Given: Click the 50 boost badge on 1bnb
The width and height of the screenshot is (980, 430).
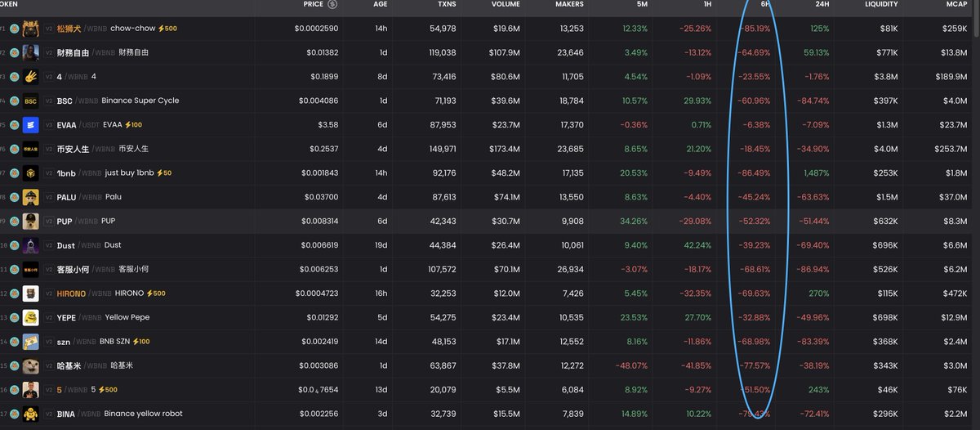Looking at the screenshot, I should (163, 173).
